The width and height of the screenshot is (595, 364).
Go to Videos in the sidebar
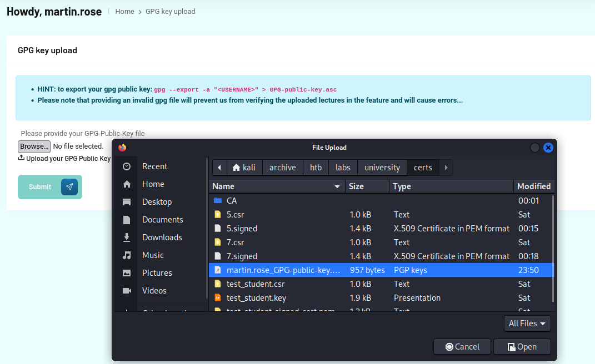click(154, 291)
